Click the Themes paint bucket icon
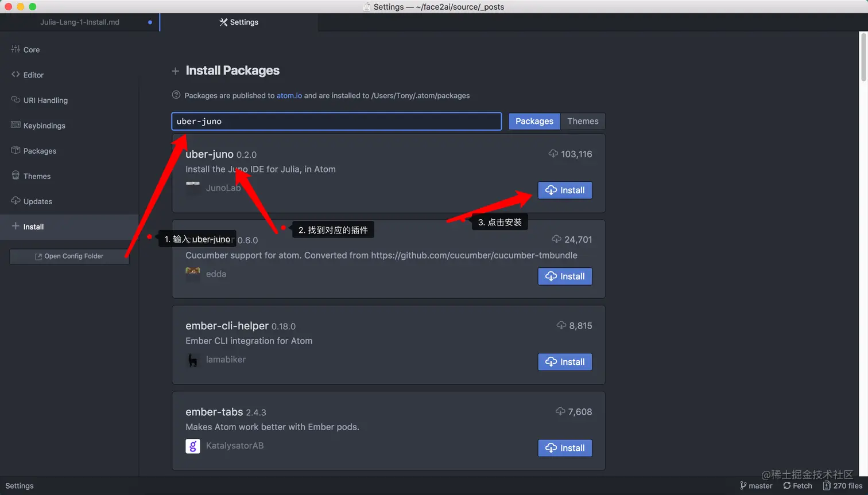The height and width of the screenshot is (495, 868). (15, 176)
